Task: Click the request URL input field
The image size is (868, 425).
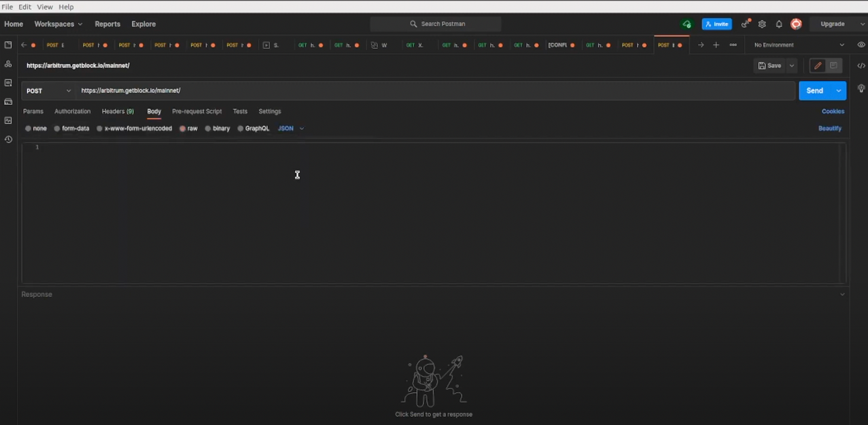Action: tap(435, 91)
